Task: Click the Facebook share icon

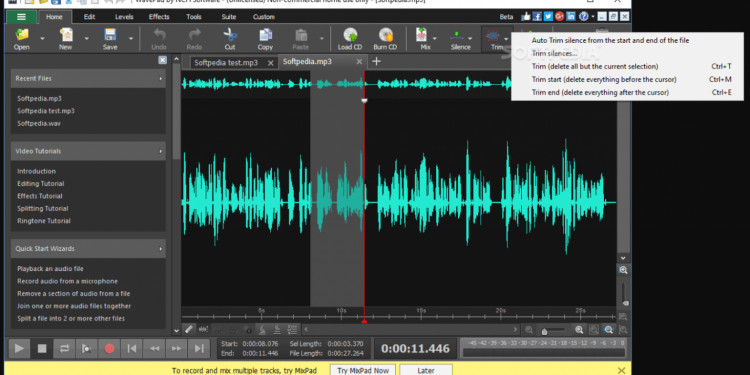Action: tap(537, 16)
